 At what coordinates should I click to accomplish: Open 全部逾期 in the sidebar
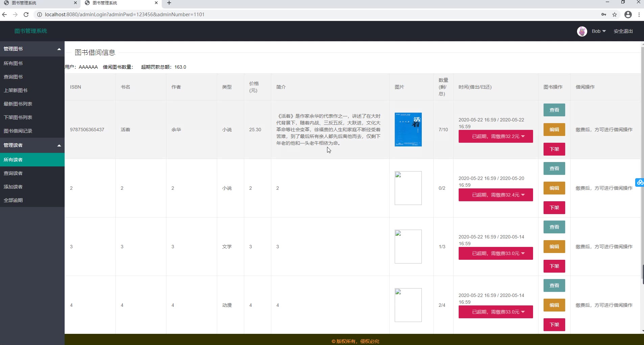(x=32, y=200)
